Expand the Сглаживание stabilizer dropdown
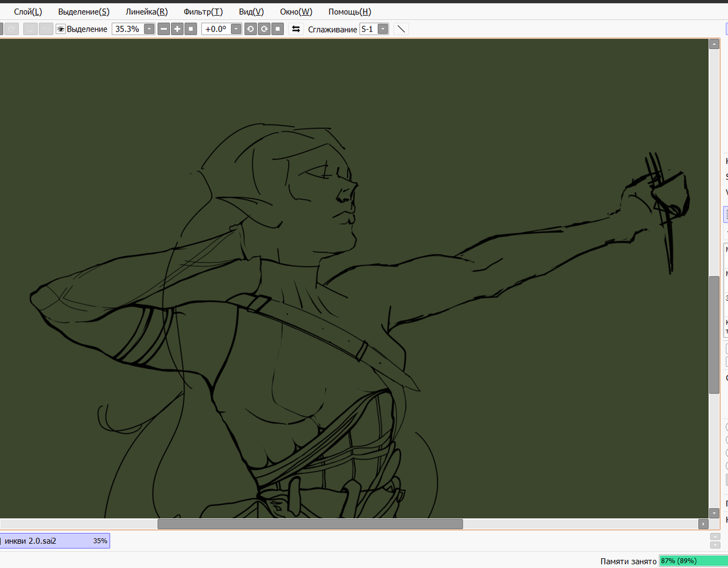The width and height of the screenshot is (728, 568). tap(383, 29)
